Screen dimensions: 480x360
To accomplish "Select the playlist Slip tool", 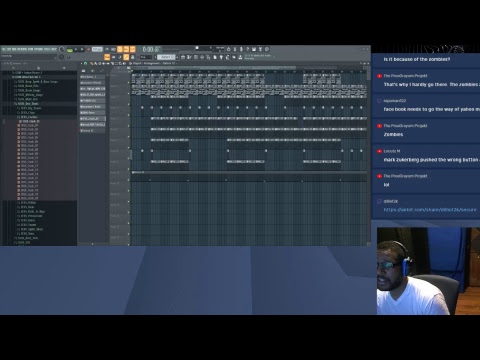I will pyautogui.click(x=108, y=63).
